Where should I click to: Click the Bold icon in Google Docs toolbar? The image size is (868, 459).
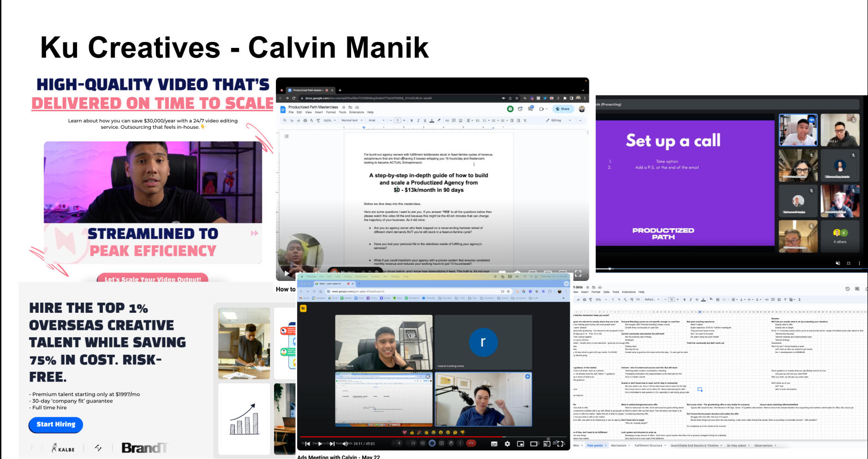click(x=412, y=120)
